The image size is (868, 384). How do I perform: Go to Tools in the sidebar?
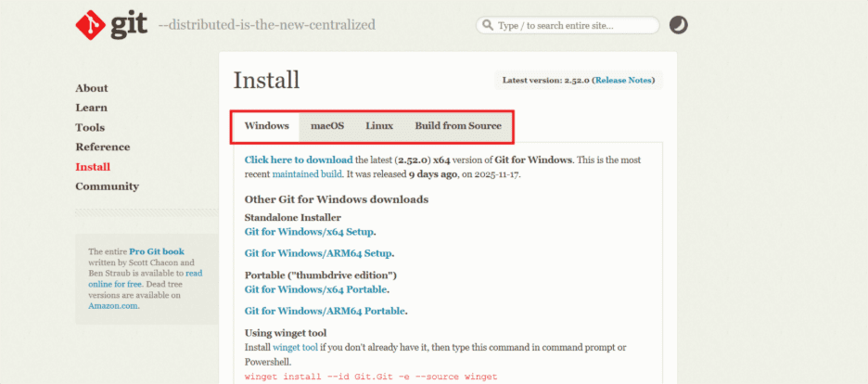tap(90, 127)
